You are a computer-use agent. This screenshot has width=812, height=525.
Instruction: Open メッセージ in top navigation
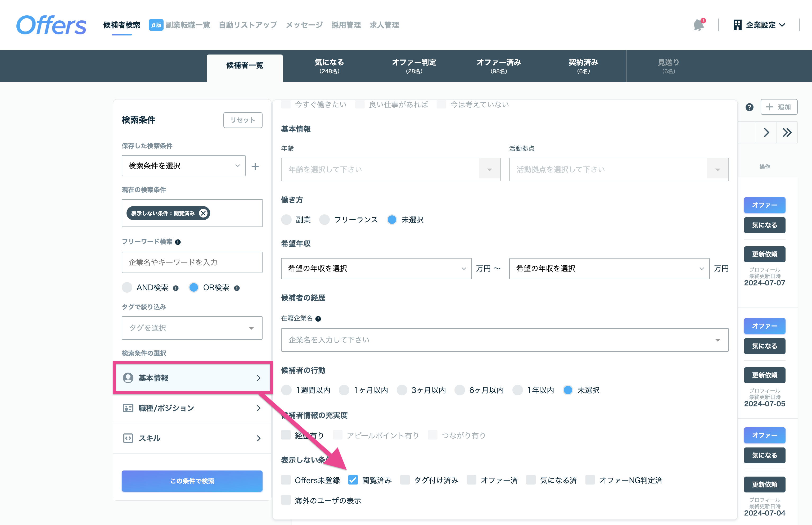304,25
